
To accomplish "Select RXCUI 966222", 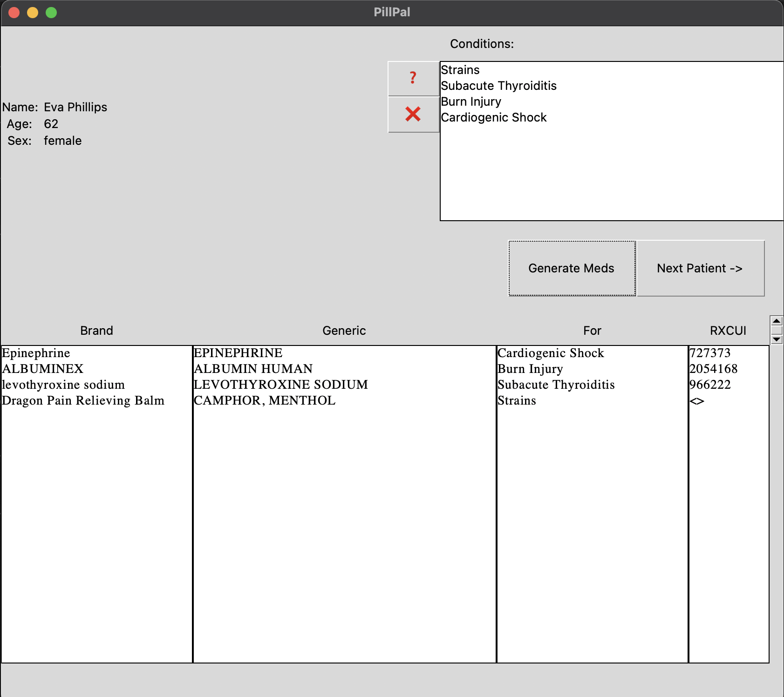I will tap(710, 385).
